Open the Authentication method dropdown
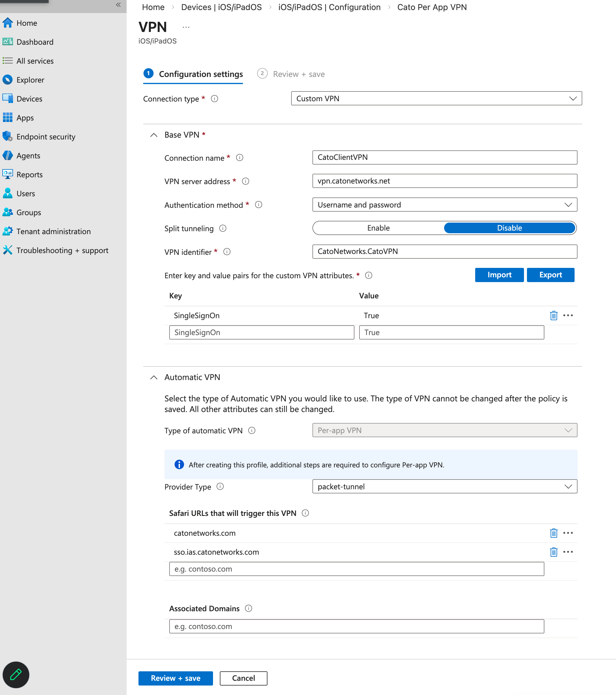616x695 pixels. tap(445, 205)
